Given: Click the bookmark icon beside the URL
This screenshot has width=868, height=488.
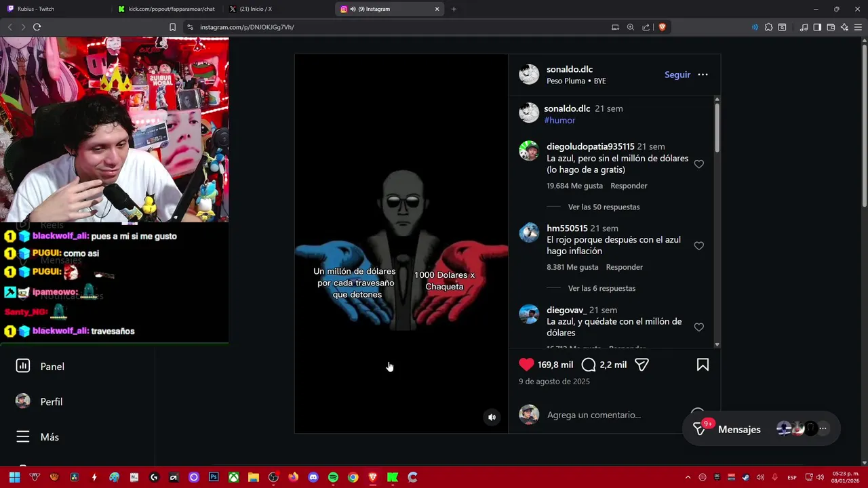Looking at the screenshot, I should (x=172, y=27).
